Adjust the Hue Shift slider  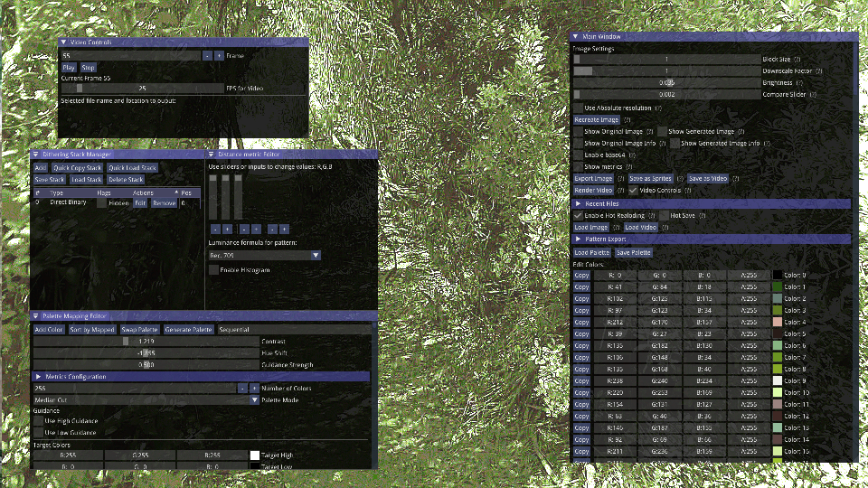click(x=146, y=353)
